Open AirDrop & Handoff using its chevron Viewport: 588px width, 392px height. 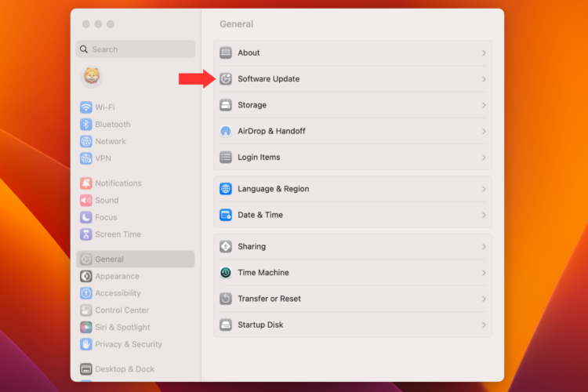pyautogui.click(x=484, y=131)
